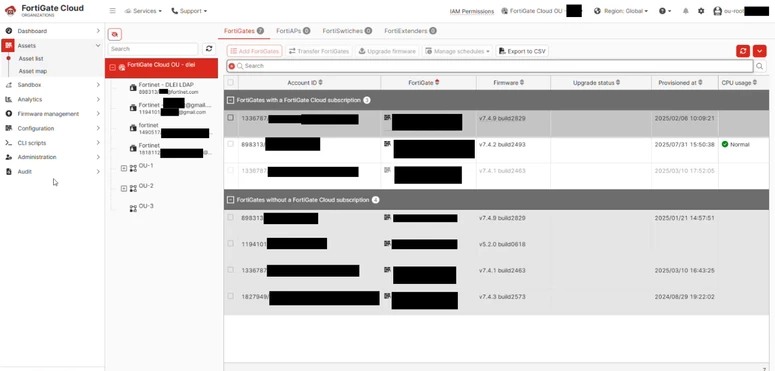Click the tree panel eye-slash hide icon
This screenshot has width=775, height=371.
pyautogui.click(x=115, y=34)
